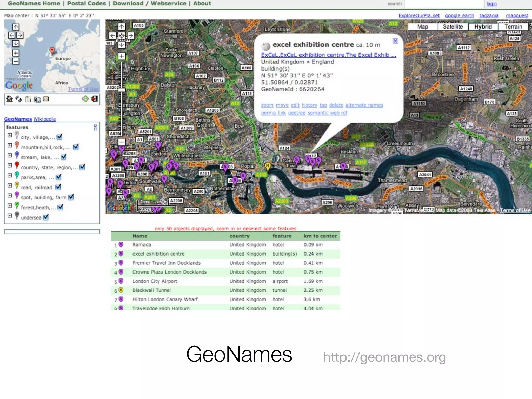The image size is (532, 399).
Task: Expand the parks, area feature group
Action: click(10, 175)
